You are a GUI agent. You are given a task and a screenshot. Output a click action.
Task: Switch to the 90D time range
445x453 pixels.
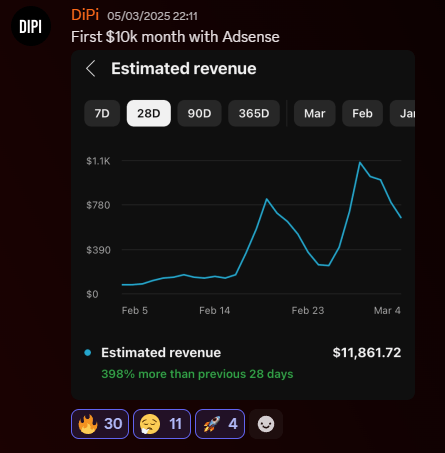click(199, 113)
